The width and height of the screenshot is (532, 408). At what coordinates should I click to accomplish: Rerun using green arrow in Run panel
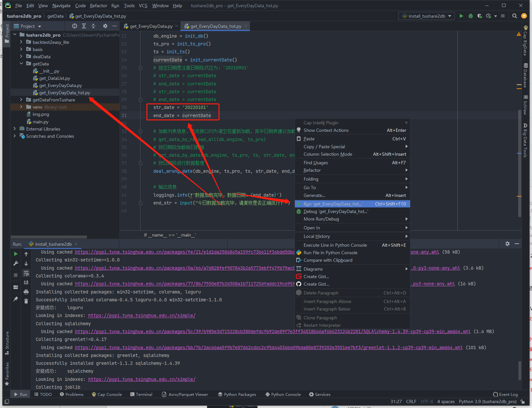coord(16,254)
